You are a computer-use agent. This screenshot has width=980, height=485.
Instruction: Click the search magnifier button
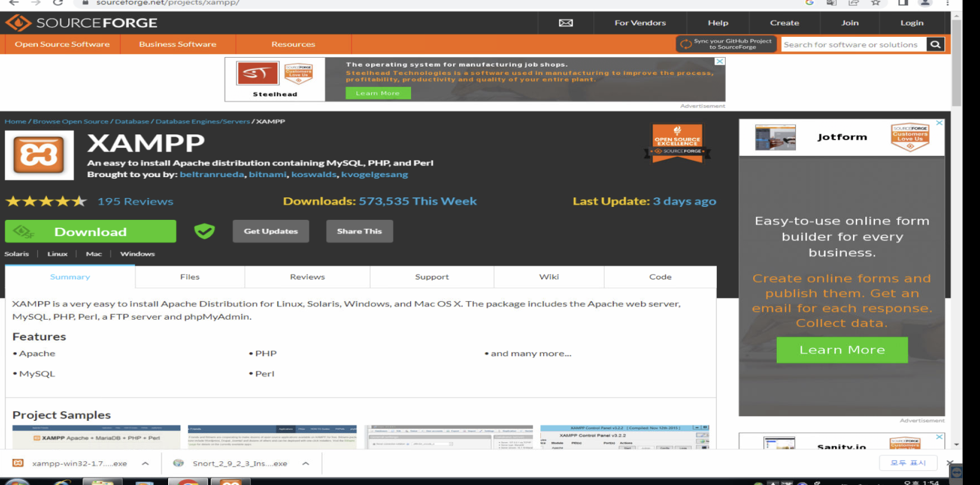(935, 45)
